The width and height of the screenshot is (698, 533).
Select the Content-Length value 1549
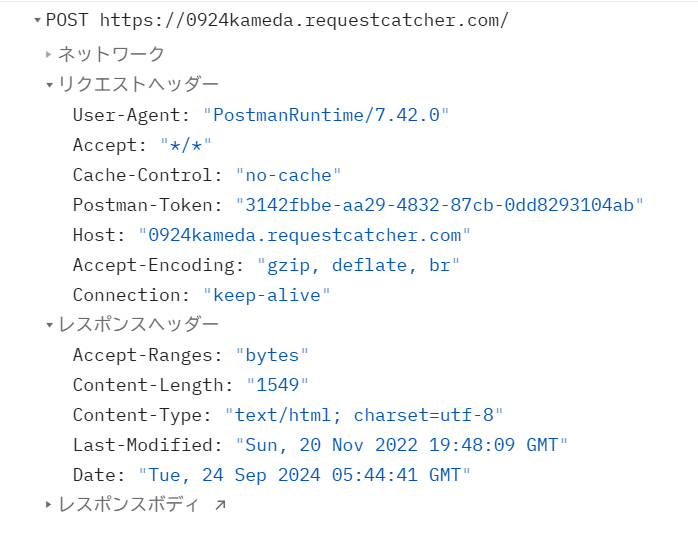click(278, 385)
